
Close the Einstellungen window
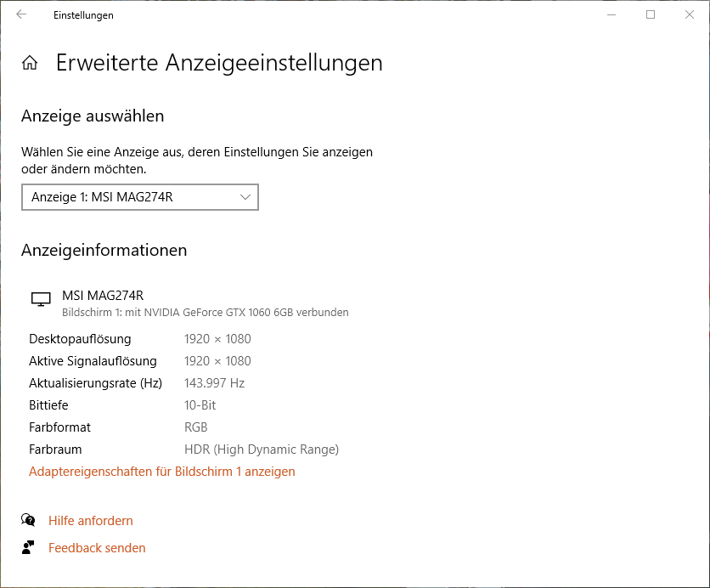[689, 14]
